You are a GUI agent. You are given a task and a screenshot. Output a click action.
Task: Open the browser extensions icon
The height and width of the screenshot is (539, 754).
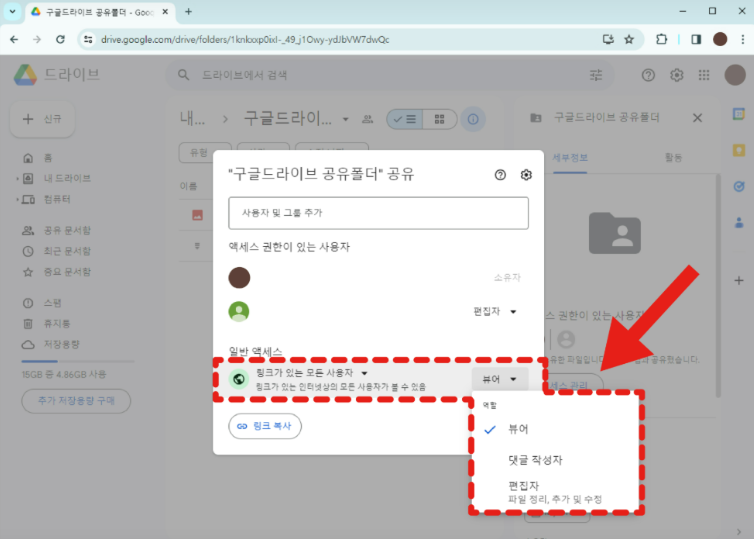(662, 39)
